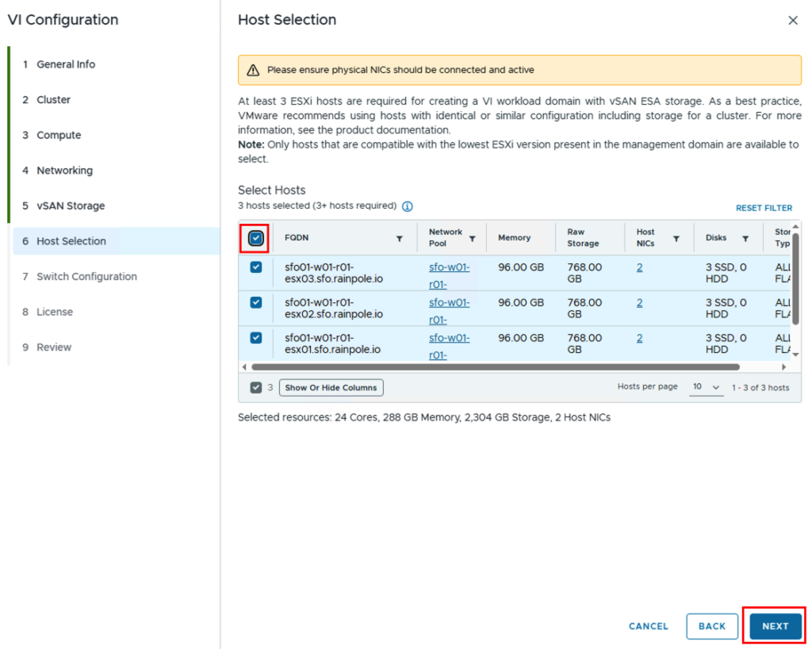
Task: Go to the Networking step
Action: (65, 171)
